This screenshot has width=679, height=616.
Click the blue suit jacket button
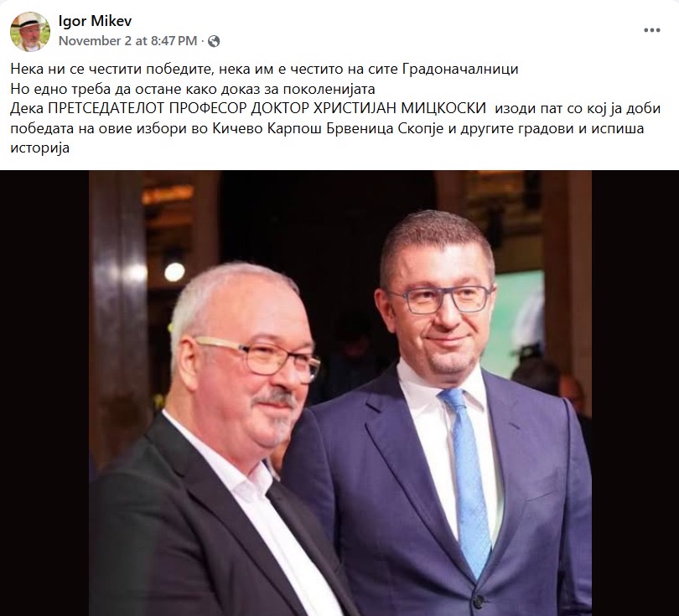479,602
